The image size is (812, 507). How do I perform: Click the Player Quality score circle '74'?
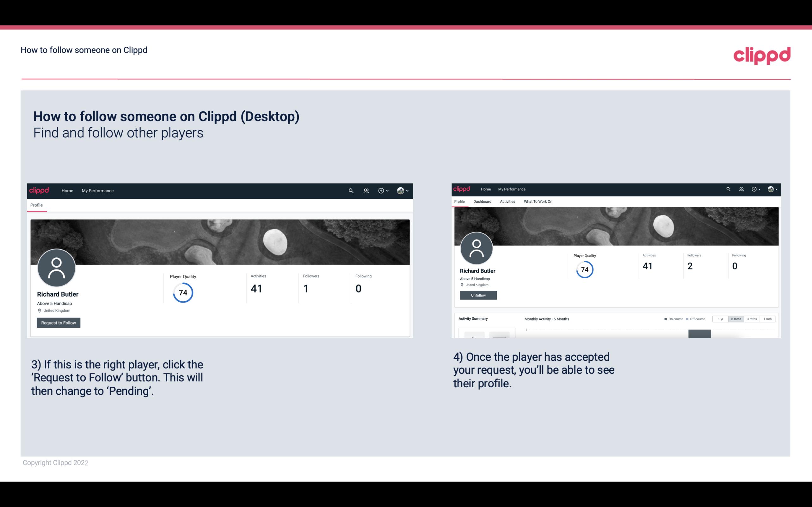182,292
